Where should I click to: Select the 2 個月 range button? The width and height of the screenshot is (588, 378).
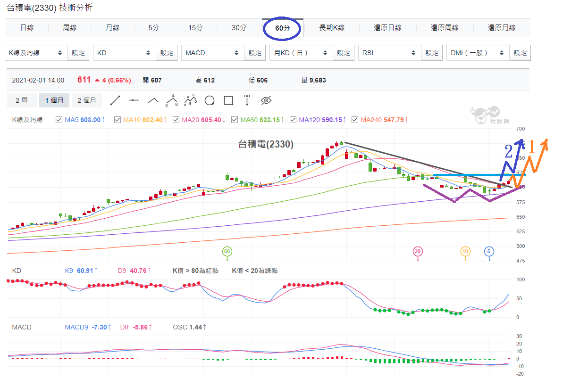(x=87, y=100)
